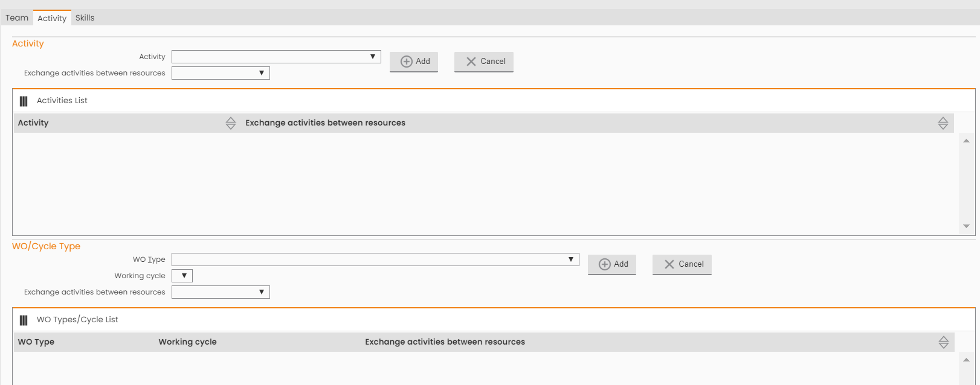Sort WO Types/Cycle List by Exchange activities
This screenshot has height=385, width=980.
pos(944,342)
